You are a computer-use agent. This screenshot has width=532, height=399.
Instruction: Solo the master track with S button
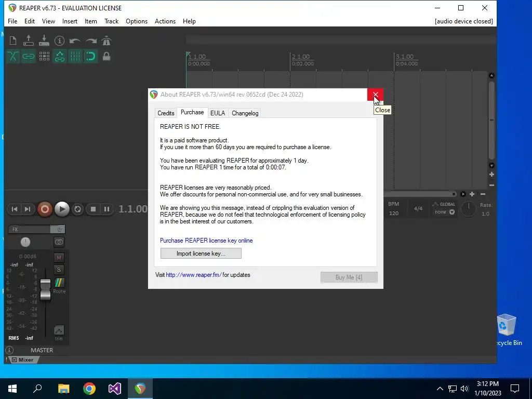tap(59, 270)
